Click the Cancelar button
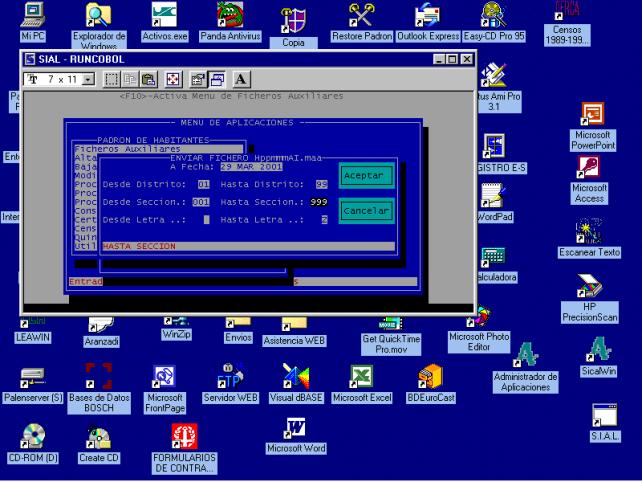Screen dimensions: 642x482 pos(366,211)
